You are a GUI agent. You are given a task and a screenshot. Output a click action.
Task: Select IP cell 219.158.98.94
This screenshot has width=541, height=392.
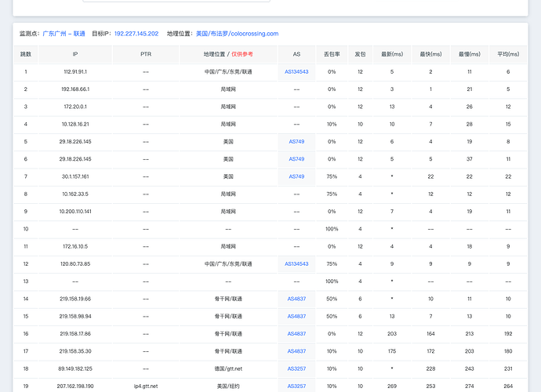coord(75,316)
